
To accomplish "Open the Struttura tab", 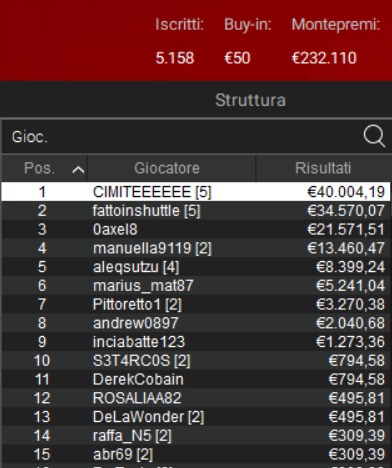I will (x=250, y=100).
